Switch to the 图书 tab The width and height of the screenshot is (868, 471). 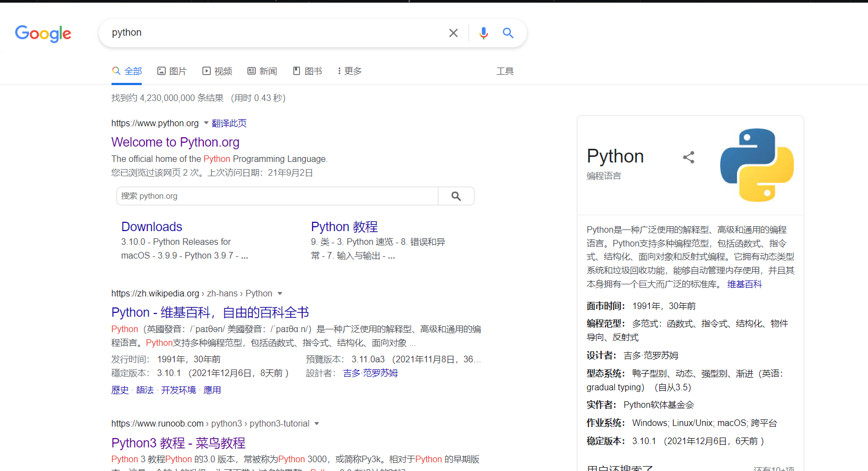(307, 71)
